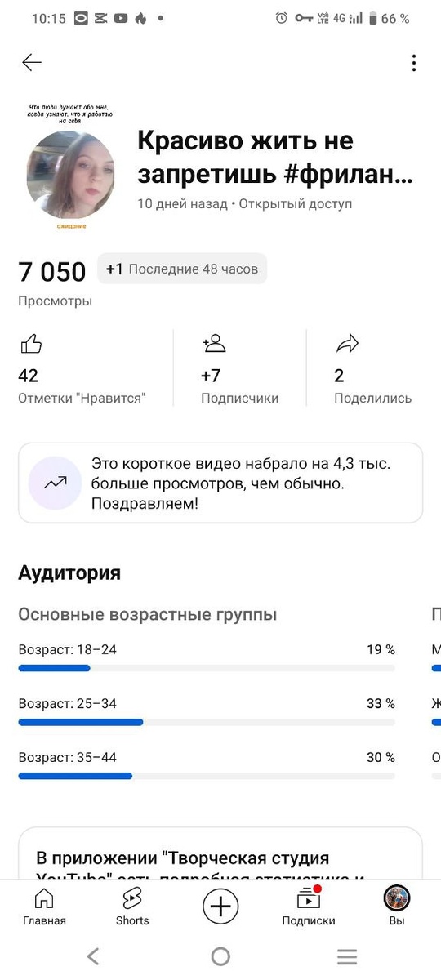Go to Главная home tab

click(x=44, y=906)
